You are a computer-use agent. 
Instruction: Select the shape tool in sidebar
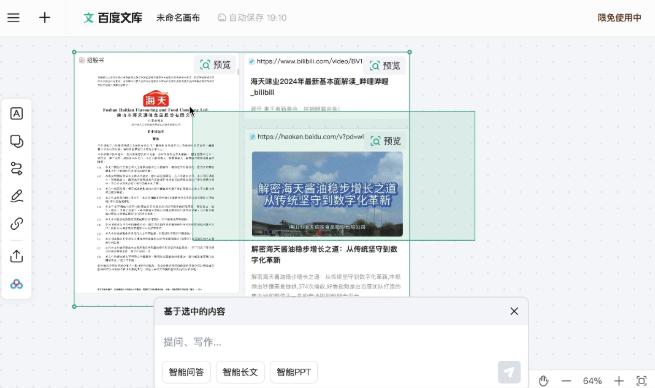16,141
